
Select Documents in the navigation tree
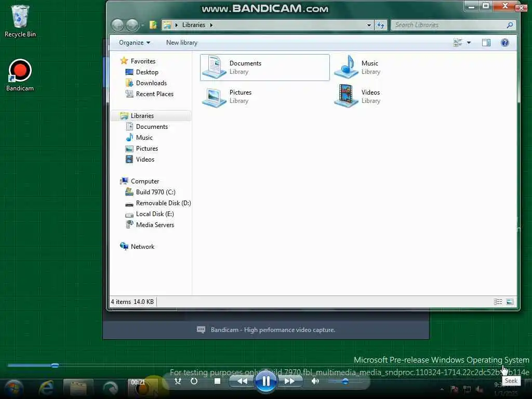(147, 127)
